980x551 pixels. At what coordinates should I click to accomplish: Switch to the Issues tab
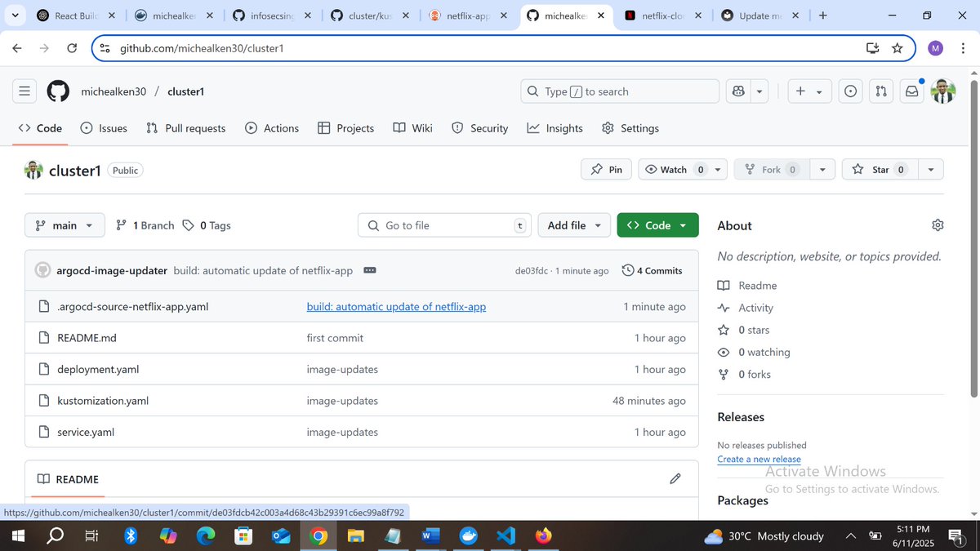click(104, 128)
